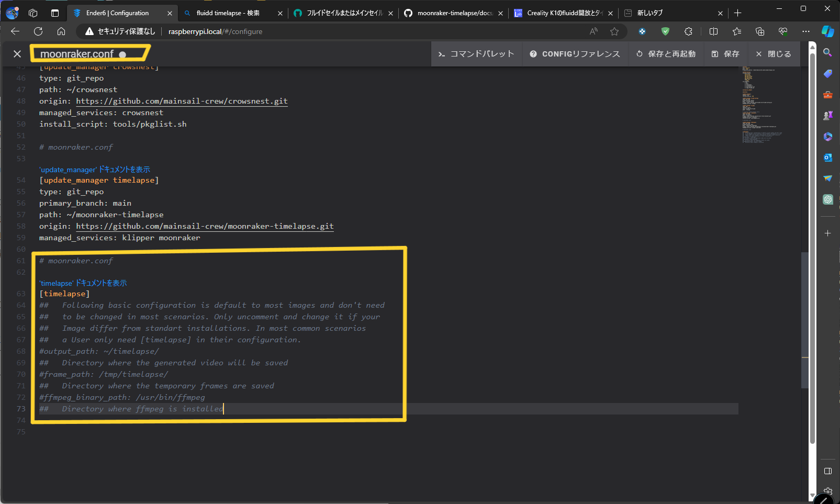The height and width of the screenshot is (504, 840).
Task: Click the 保存 save button
Action: click(725, 54)
